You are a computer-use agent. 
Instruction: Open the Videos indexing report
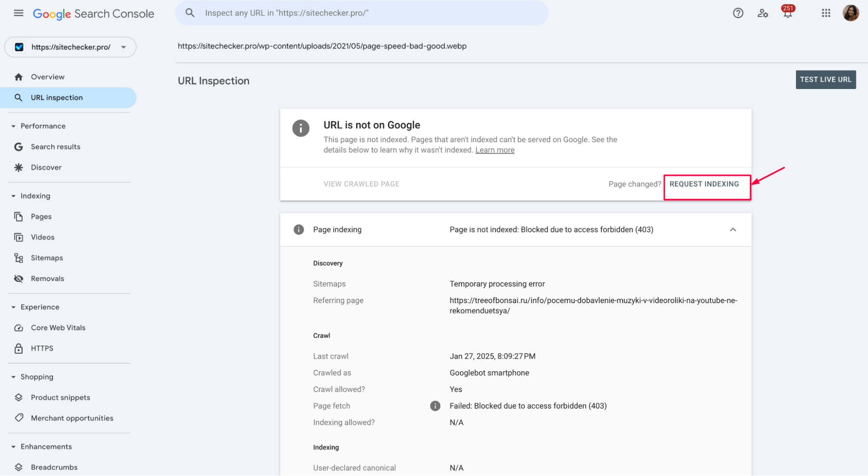click(x=69, y=237)
